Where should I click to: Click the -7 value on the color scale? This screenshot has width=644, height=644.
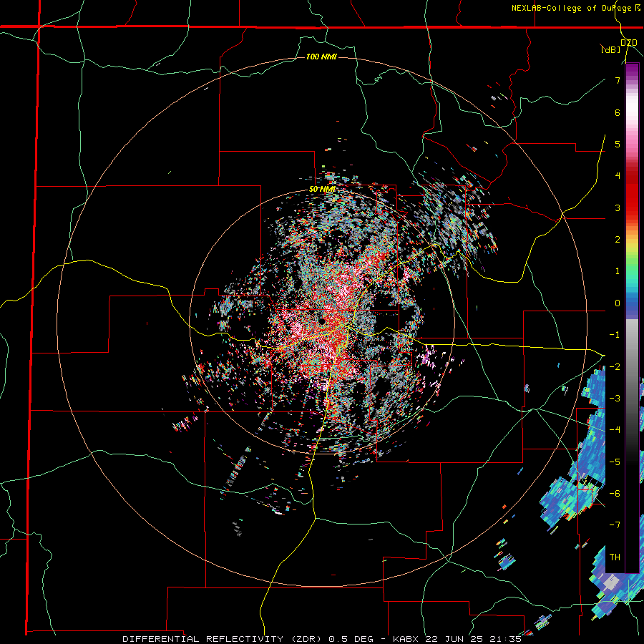(x=615, y=525)
